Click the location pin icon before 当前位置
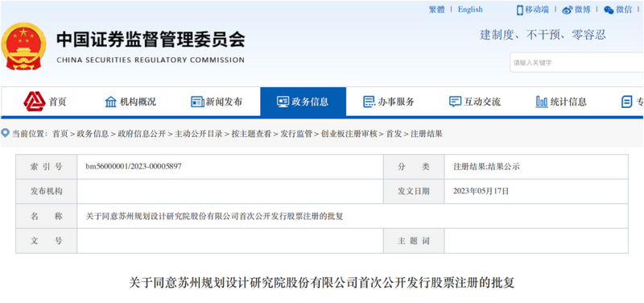Screen dimensions: 644x303 6,133
